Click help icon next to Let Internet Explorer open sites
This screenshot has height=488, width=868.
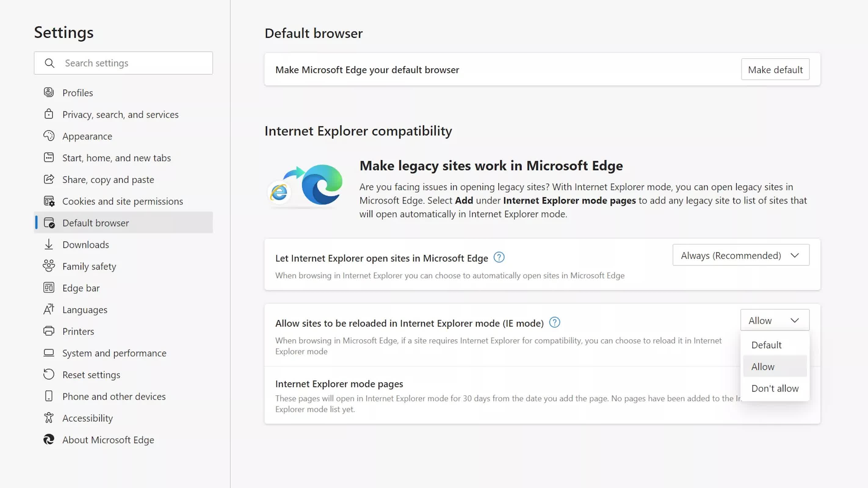[x=499, y=257]
